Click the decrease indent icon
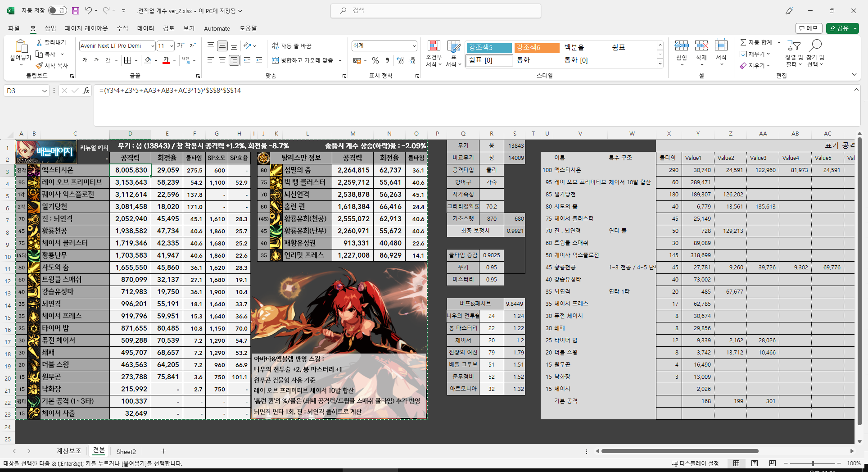The height and width of the screenshot is (472, 868). tap(247, 60)
